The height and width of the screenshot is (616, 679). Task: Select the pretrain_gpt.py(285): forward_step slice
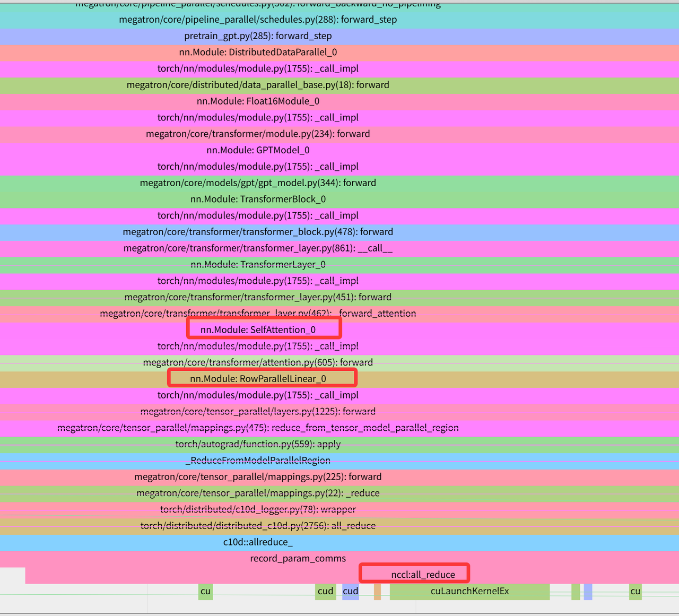click(x=258, y=36)
